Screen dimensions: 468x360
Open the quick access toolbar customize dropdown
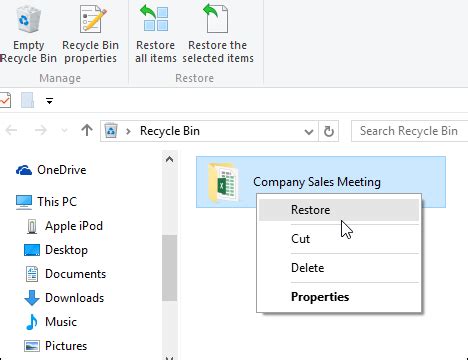49,101
